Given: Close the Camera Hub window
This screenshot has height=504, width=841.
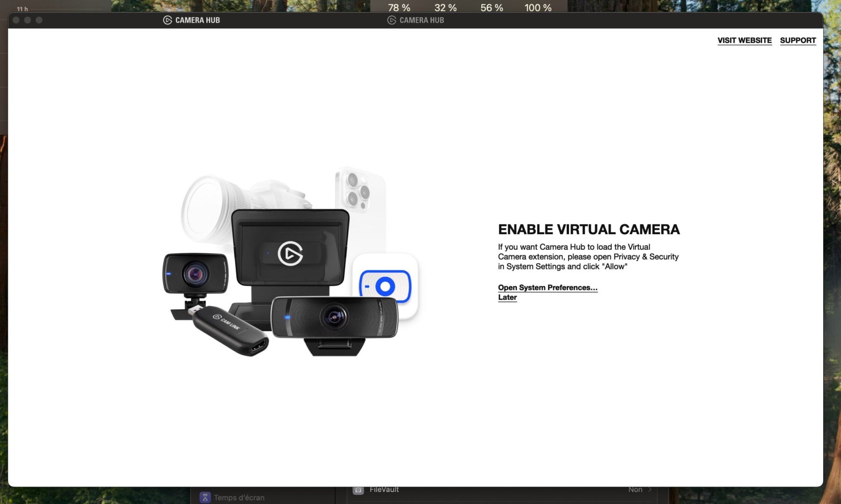Looking at the screenshot, I should click(x=16, y=20).
